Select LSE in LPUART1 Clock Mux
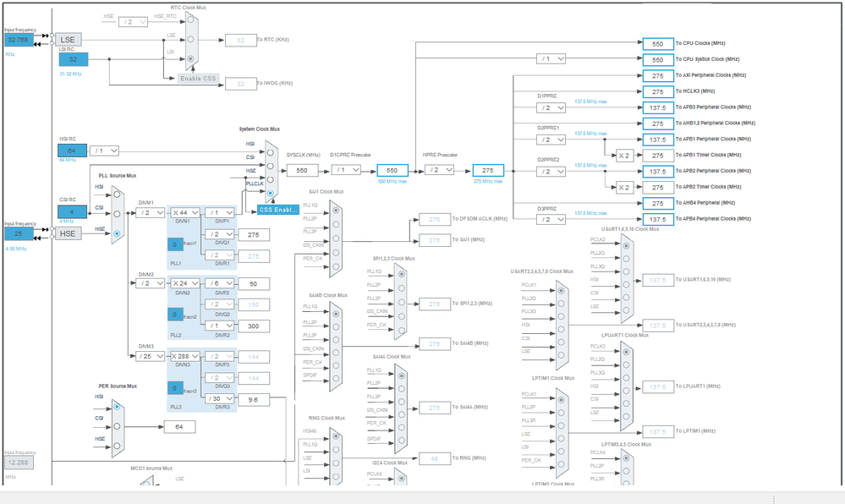 (626, 416)
